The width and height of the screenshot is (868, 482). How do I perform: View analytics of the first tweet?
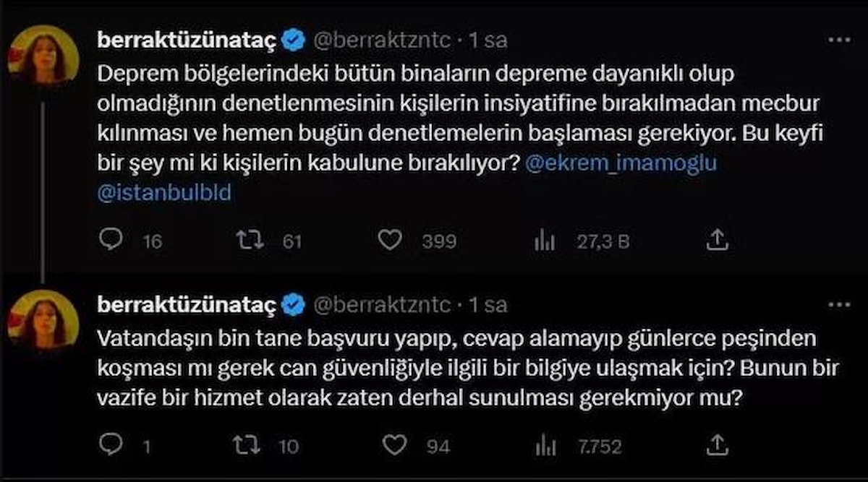pos(544,241)
